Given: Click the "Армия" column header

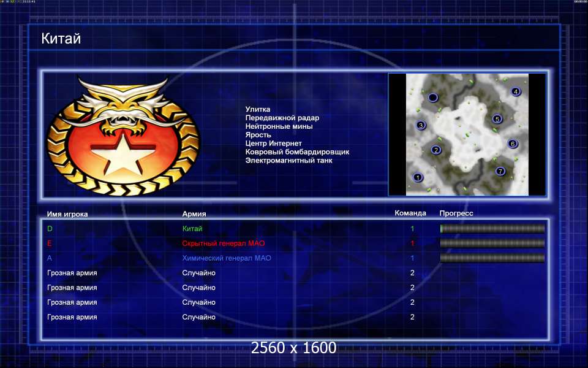Looking at the screenshot, I should [194, 213].
